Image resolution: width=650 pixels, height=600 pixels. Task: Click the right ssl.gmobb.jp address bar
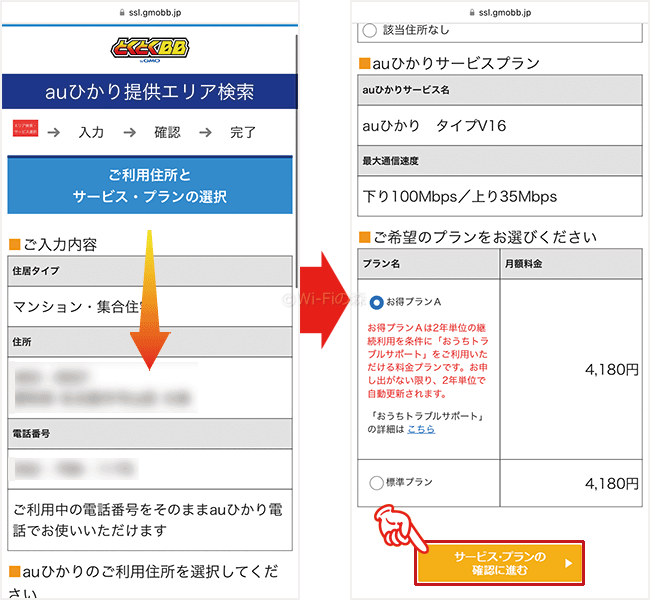(x=500, y=12)
